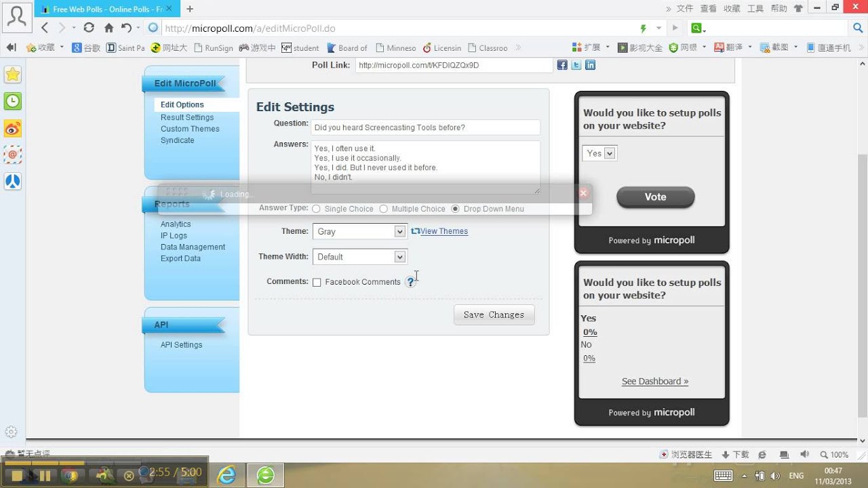The width and height of the screenshot is (868, 488).
Task: Share poll link on Facebook icon
Action: pos(562,65)
